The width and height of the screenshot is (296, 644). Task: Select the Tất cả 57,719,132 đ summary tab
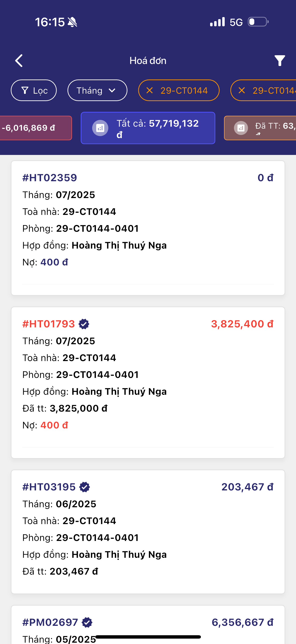(148, 128)
